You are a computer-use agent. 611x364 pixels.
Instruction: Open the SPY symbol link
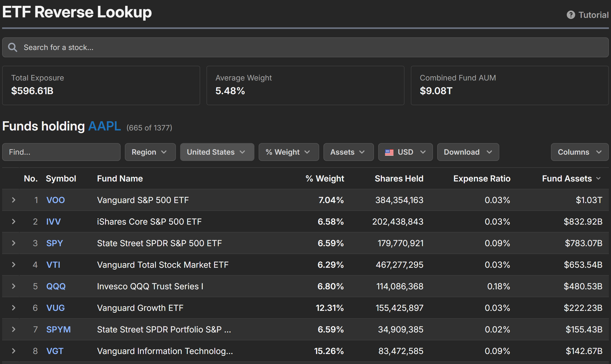55,243
